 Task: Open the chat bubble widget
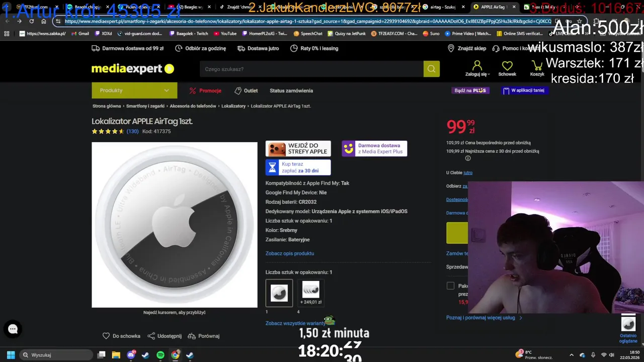pos(13,329)
